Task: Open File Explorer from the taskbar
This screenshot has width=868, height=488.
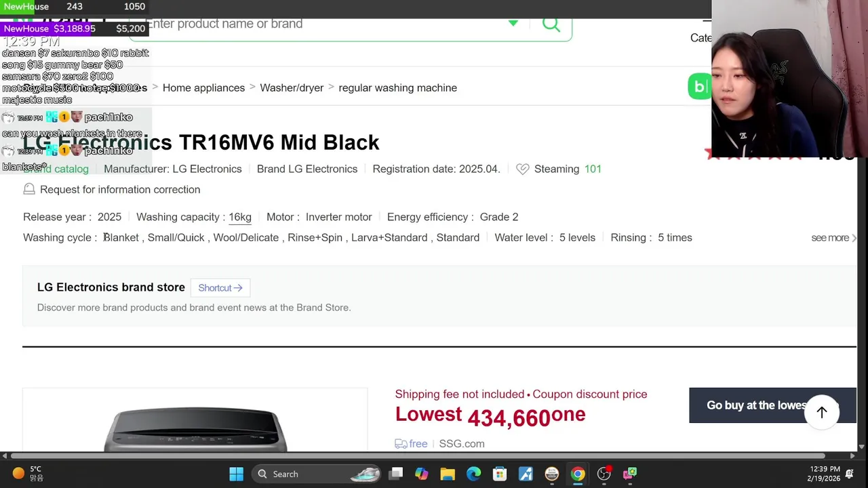Action: 448,474
